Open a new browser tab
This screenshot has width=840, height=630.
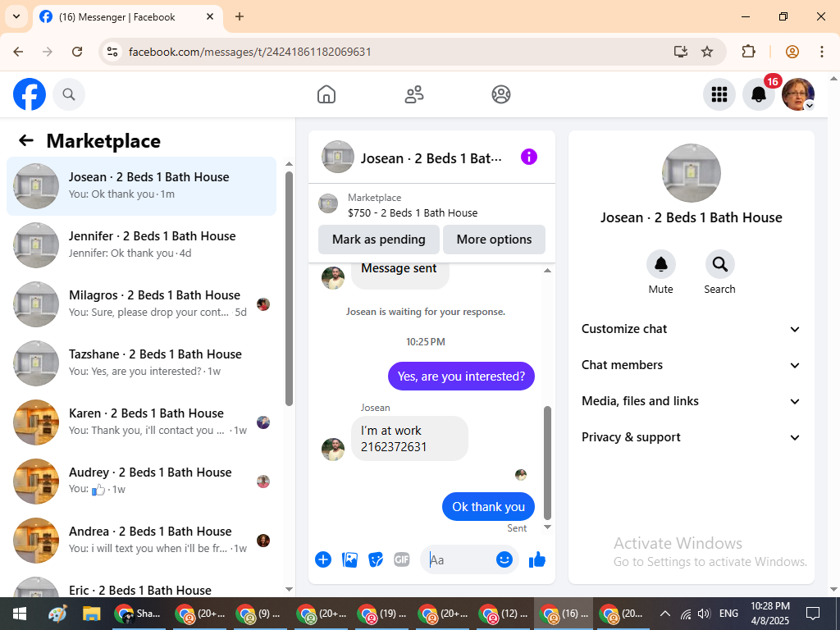coord(240,16)
